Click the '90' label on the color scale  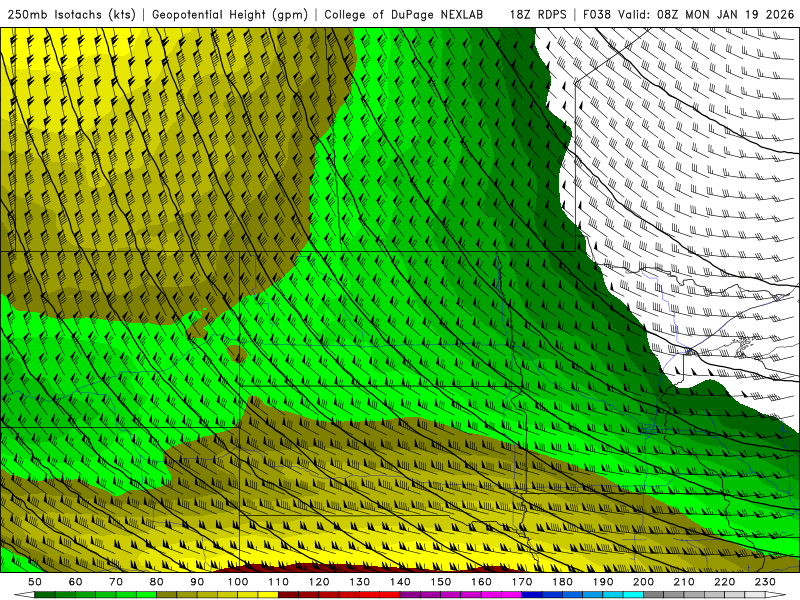(x=197, y=582)
